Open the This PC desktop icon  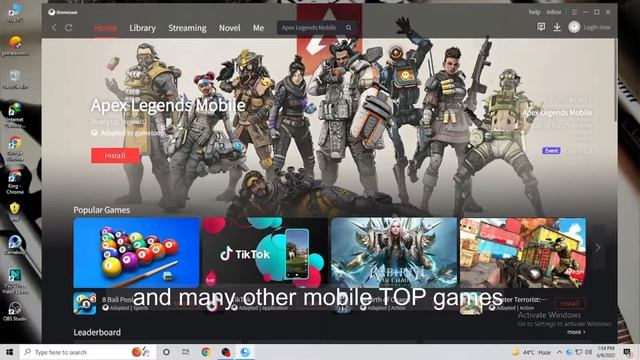tap(15, 12)
